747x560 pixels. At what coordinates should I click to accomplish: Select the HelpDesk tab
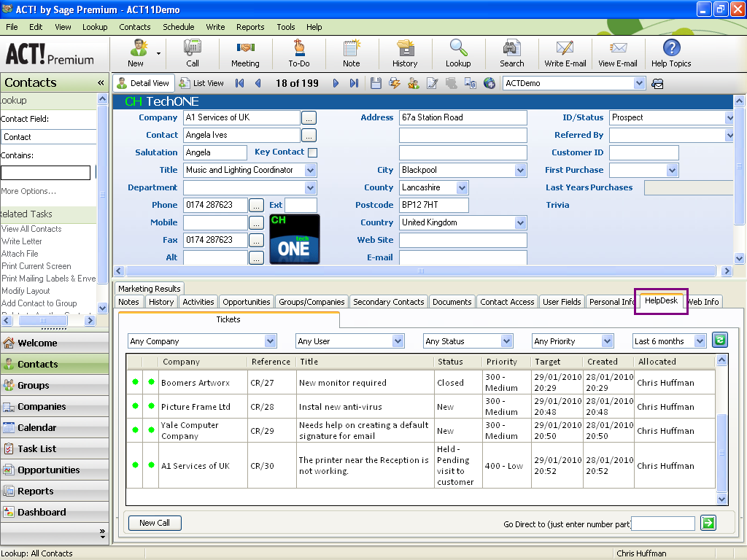(x=661, y=300)
